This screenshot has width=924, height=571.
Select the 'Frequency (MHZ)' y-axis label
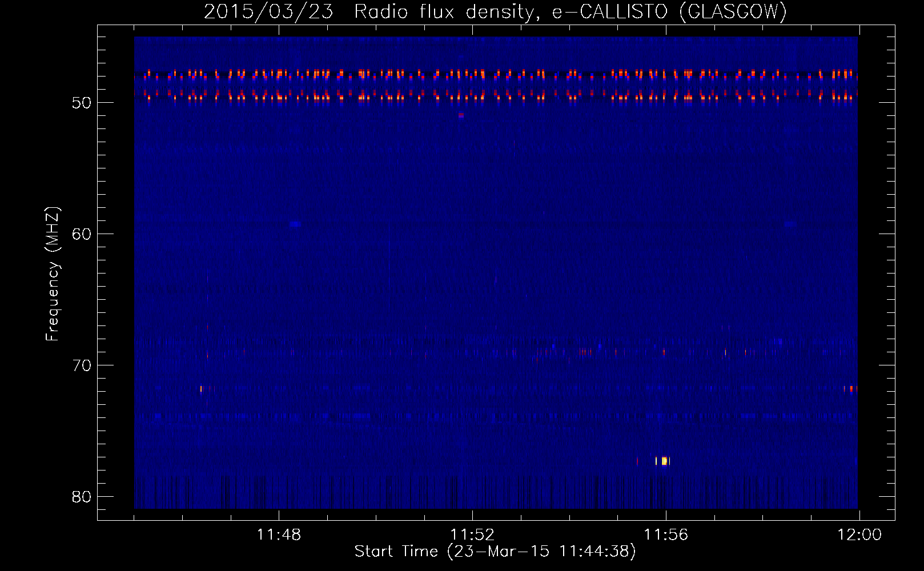53,274
